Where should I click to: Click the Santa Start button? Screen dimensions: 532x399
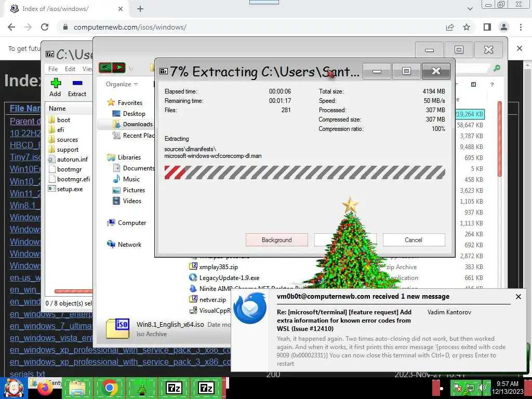point(14,388)
